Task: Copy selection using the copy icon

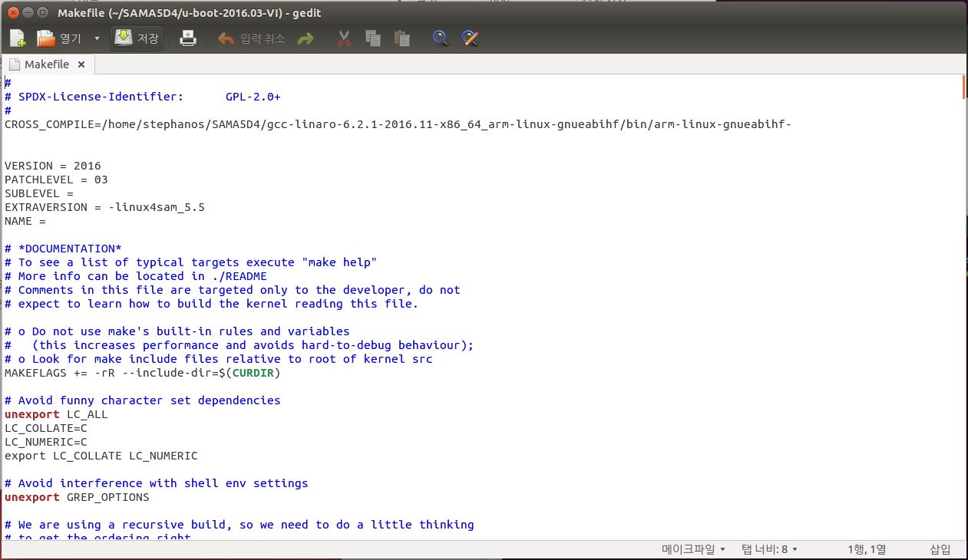Action: coord(373,38)
